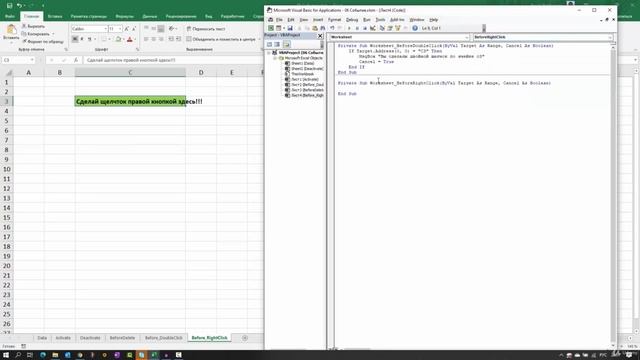
Task: Add a new sheet with plus button
Action: tap(244, 338)
